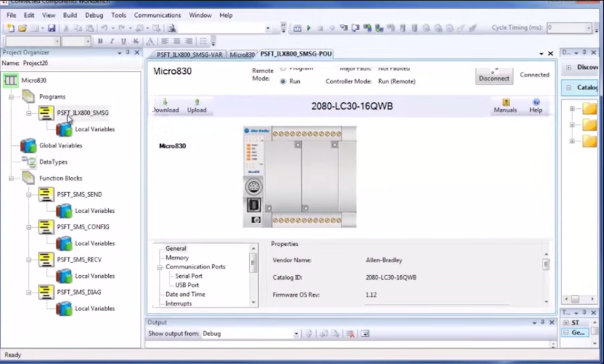Select Serial Port in the settings list
The width and height of the screenshot is (604, 364).
click(188, 276)
